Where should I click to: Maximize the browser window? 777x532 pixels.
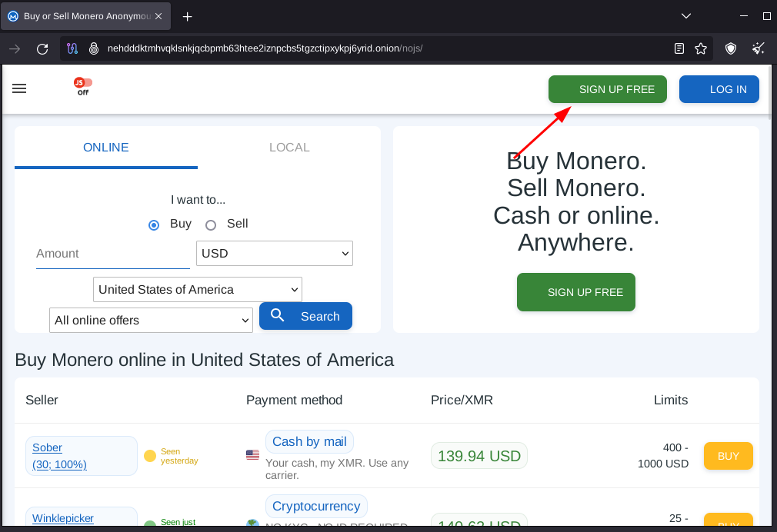coord(766,16)
